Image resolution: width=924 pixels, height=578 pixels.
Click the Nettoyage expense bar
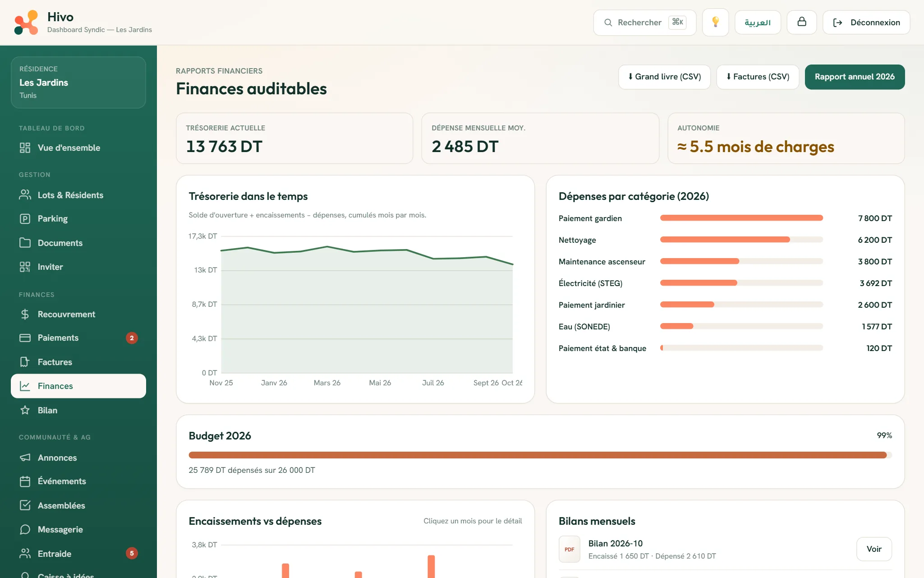[741, 240]
